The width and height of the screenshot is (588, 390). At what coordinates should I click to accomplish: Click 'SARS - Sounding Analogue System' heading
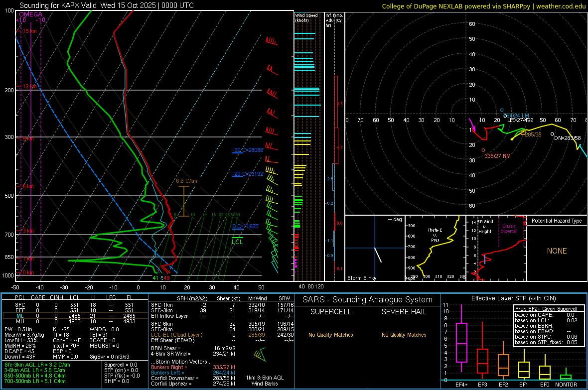tap(368, 300)
